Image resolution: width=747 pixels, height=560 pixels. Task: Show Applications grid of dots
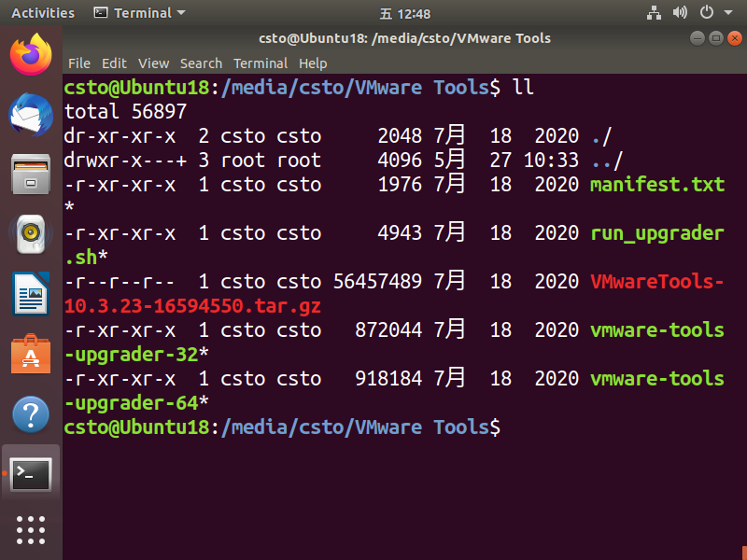31,529
